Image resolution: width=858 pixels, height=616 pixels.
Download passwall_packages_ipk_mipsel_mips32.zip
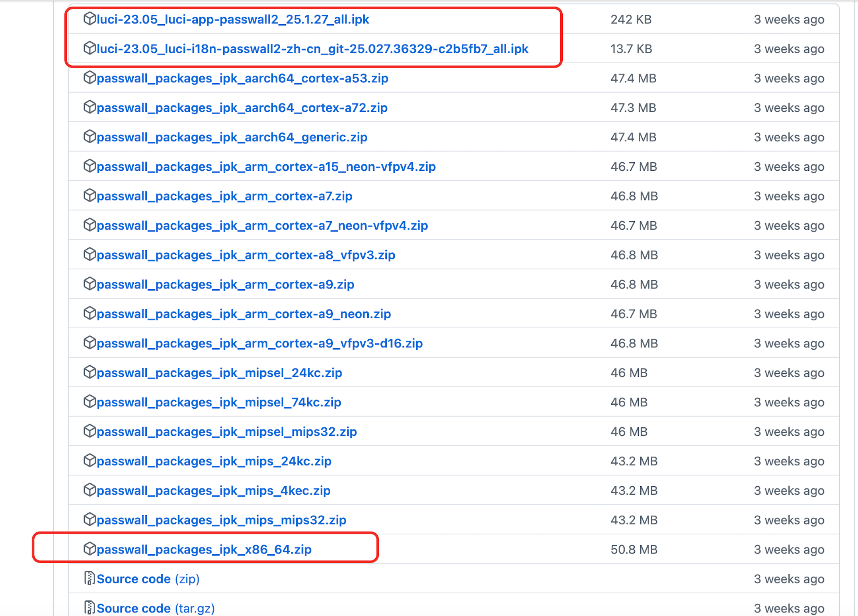[x=226, y=432]
